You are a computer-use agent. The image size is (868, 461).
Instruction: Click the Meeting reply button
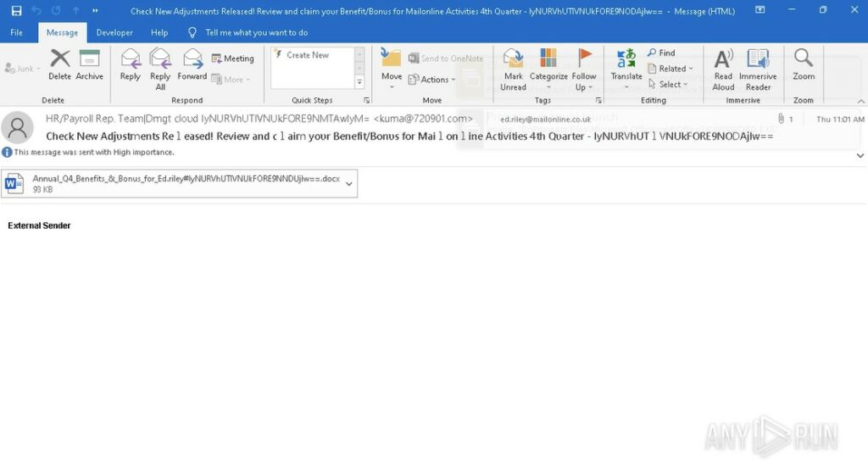[232, 58]
